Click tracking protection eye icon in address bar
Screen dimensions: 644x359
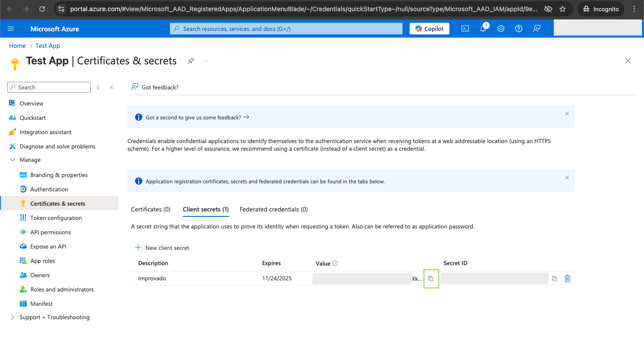(547, 9)
